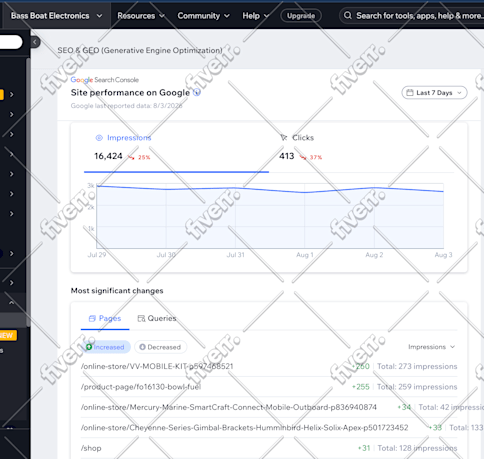The height and width of the screenshot is (459, 484).
Task: Open the Resources menu
Action: (141, 16)
